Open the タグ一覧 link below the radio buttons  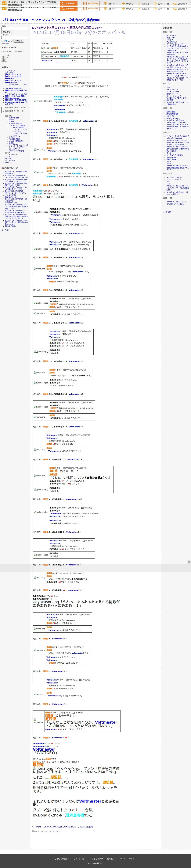tap(5, 43)
